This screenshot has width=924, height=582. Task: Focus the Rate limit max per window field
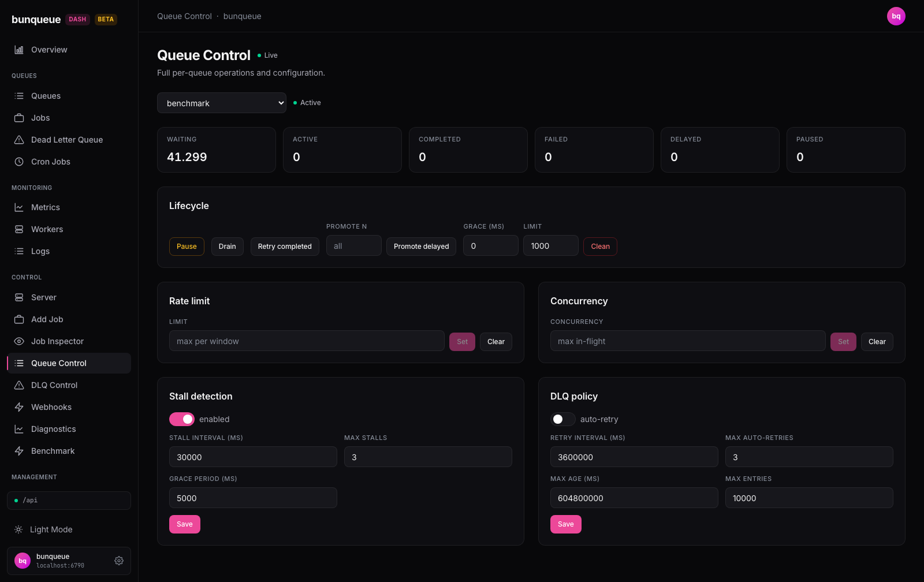click(x=307, y=341)
